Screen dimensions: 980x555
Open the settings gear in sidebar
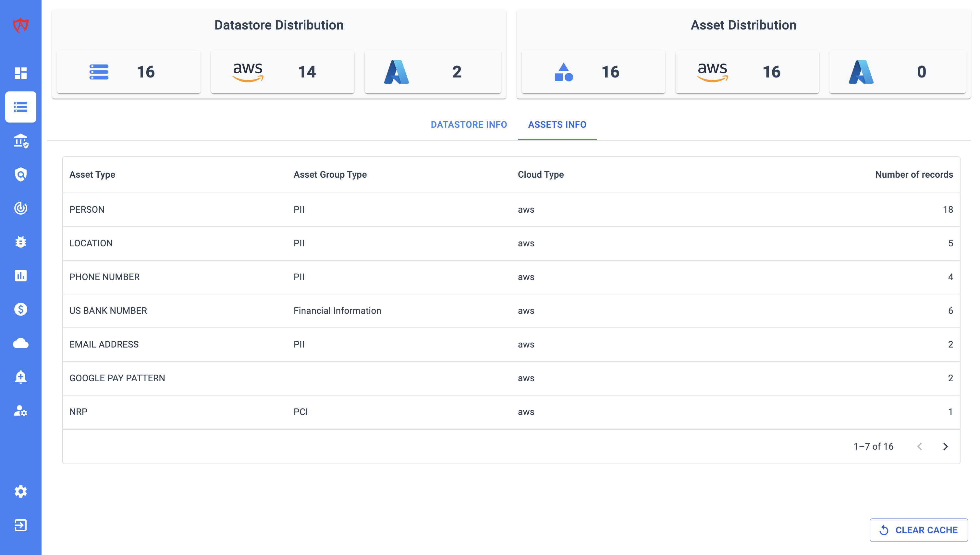tap(20, 491)
